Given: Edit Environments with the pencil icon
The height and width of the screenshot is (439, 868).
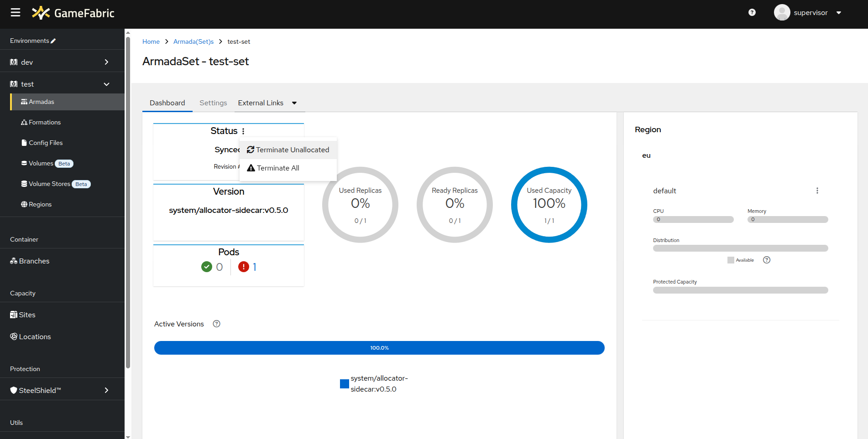Looking at the screenshot, I should click(53, 41).
